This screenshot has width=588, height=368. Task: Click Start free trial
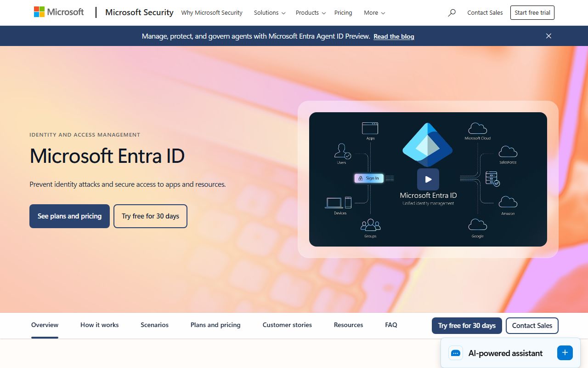[x=532, y=12]
